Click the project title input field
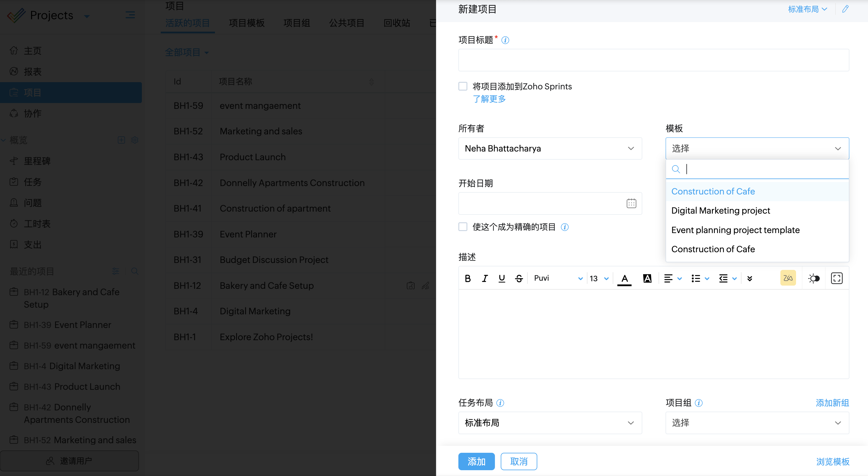 pyautogui.click(x=653, y=60)
